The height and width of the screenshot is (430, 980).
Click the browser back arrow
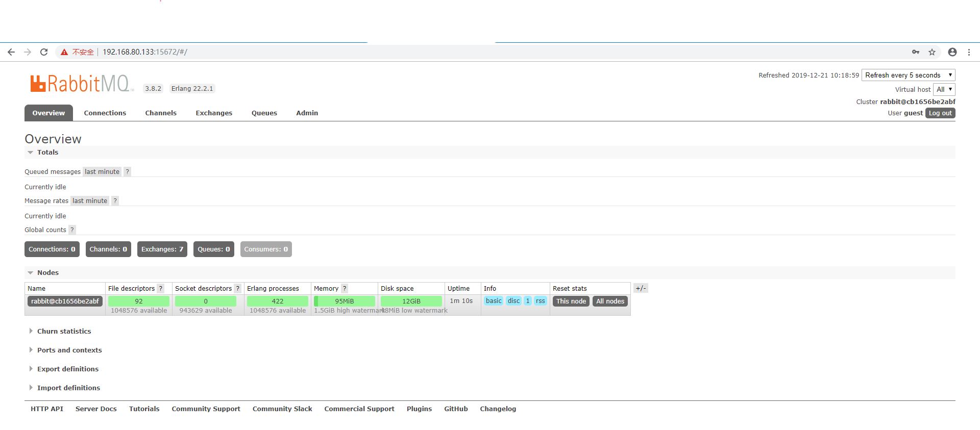11,52
